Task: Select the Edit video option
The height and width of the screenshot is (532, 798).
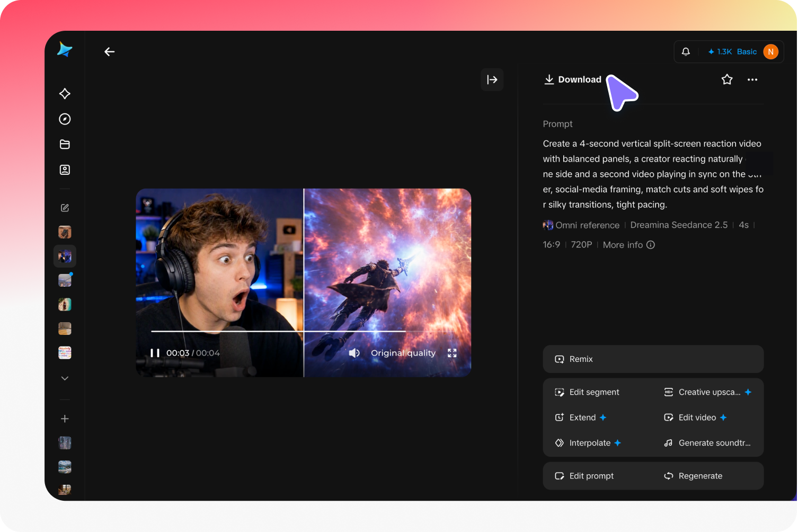Action: point(695,418)
